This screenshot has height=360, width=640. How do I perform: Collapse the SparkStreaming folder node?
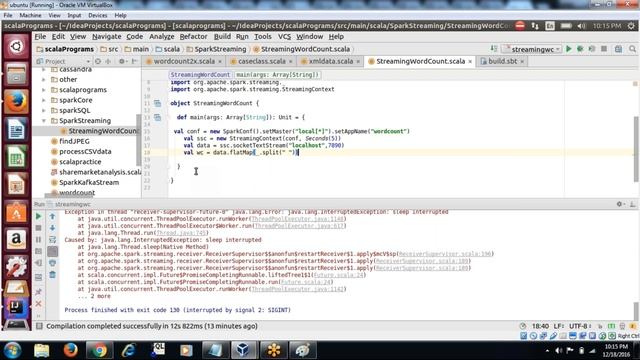pos(44,121)
